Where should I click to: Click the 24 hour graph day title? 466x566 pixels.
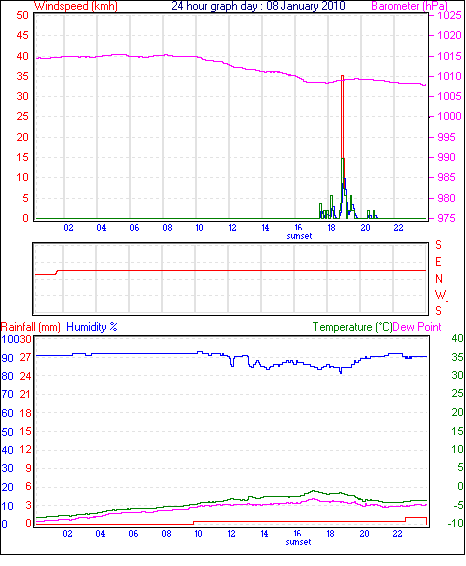pos(258,6)
